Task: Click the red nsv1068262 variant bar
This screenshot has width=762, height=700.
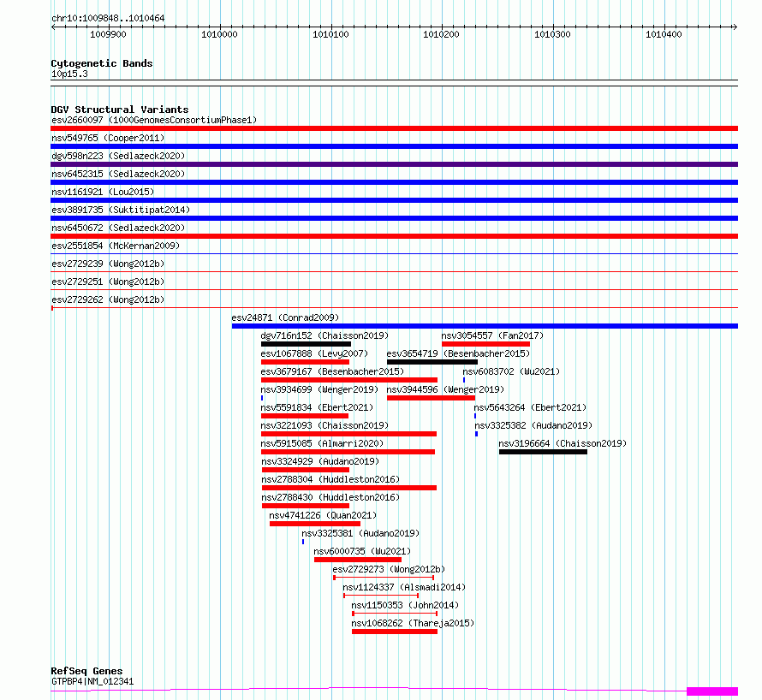Action: click(395, 632)
